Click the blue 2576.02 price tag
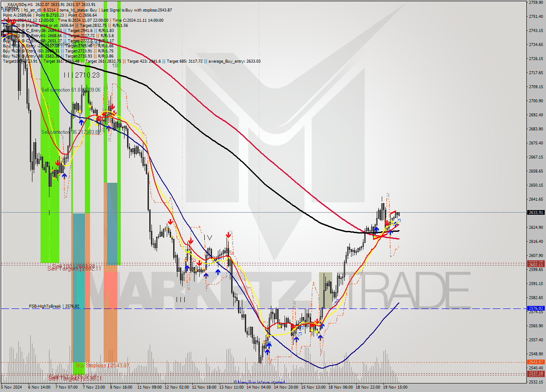 point(536,308)
